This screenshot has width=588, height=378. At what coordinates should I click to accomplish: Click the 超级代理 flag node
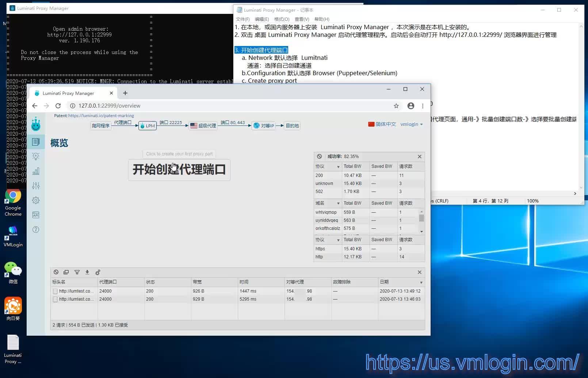(203, 126)
